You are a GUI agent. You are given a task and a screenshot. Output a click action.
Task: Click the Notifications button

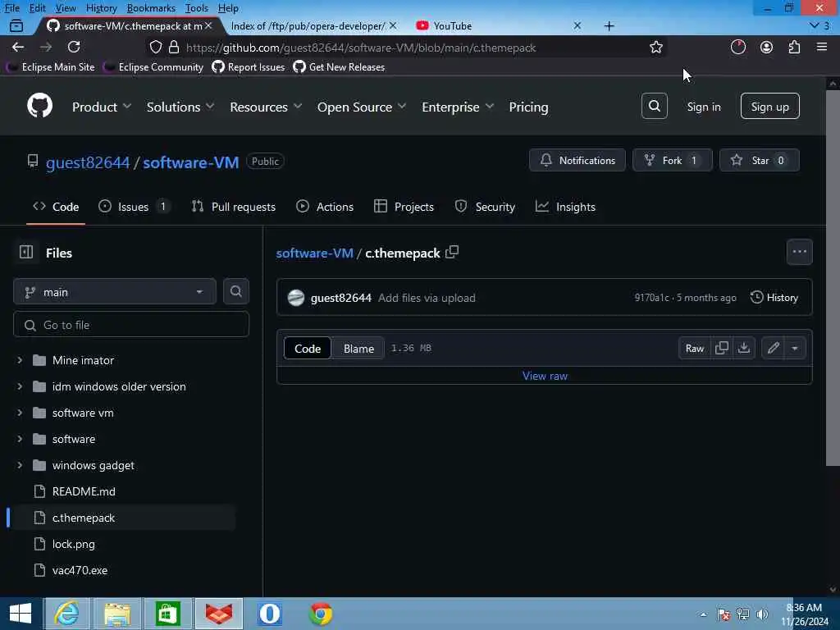tap(577, 160)
